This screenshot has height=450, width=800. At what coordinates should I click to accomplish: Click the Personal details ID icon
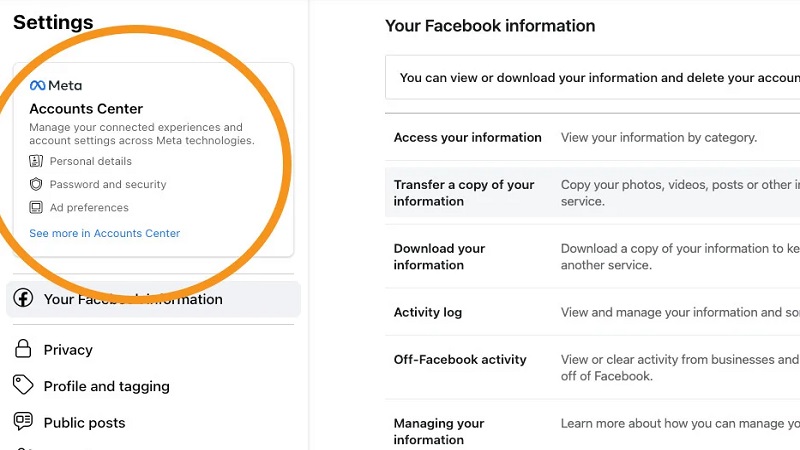pos(36,161)
